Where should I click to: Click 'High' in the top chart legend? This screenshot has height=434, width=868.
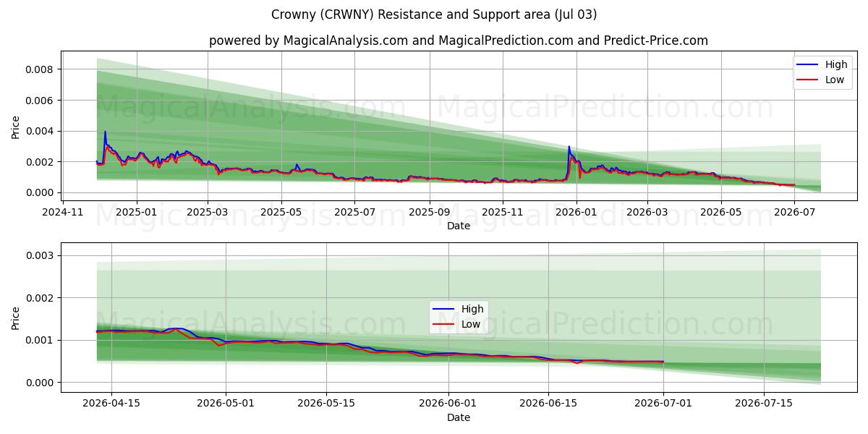(836, 64)
